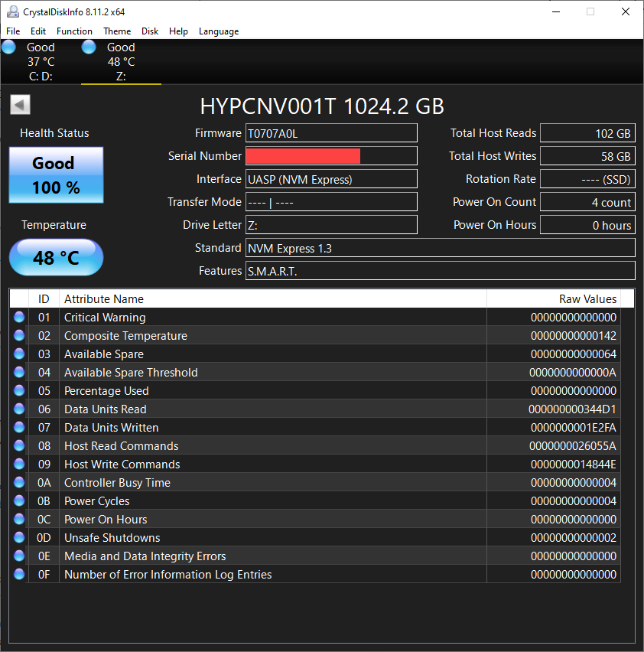The image size is (644, 652).
Task: Click the disk title HYPCNV001T 1024.2 GB
Action: 322,106
